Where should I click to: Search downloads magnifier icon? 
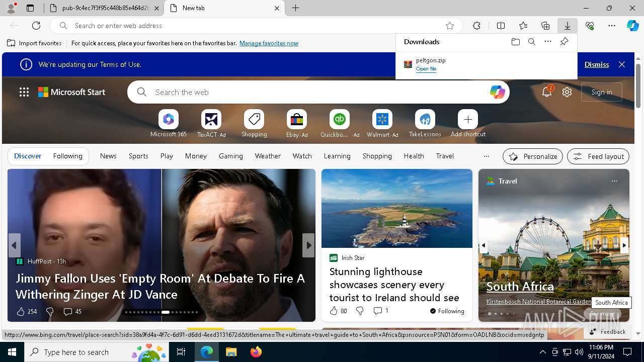click(x=531, y=42)
